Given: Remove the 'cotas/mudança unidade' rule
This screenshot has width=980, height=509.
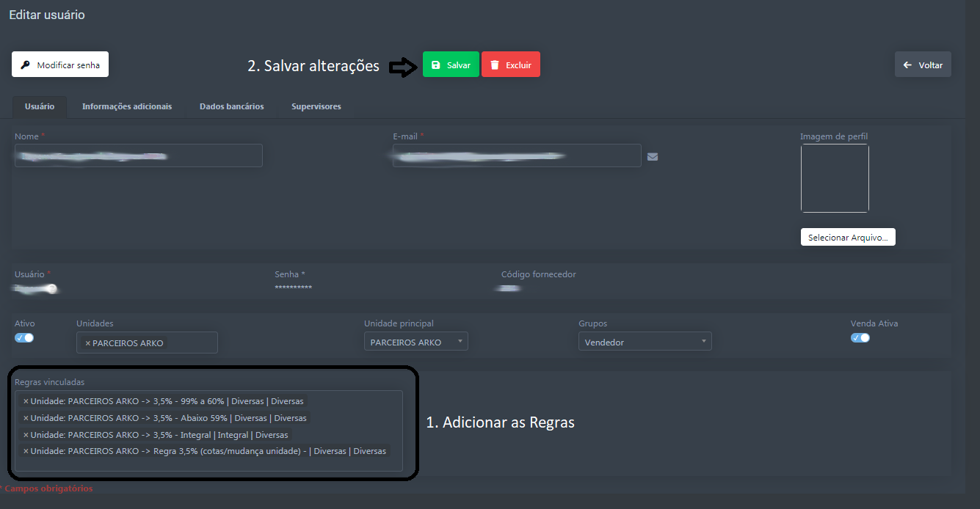Looking at the screenshot, I should (x=26, y=451).
